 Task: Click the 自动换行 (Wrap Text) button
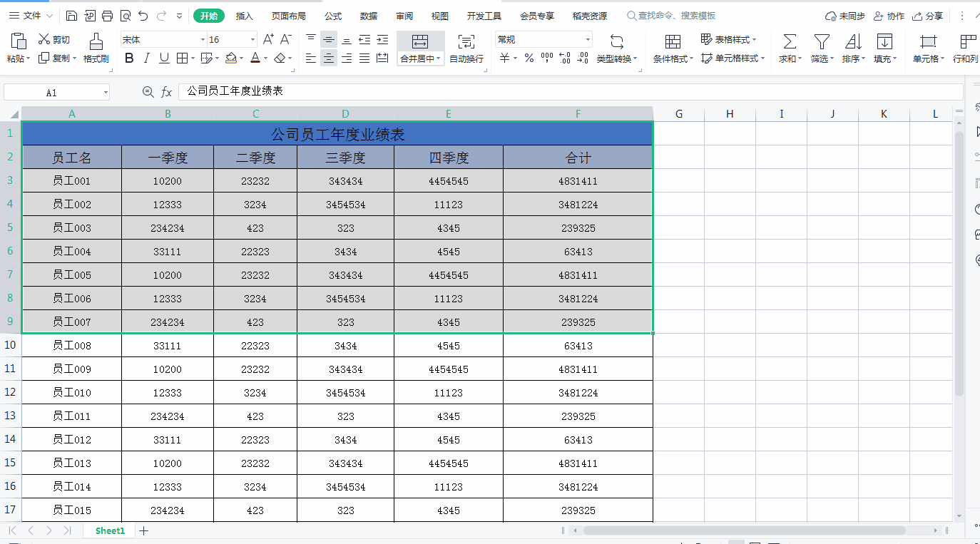466,48
